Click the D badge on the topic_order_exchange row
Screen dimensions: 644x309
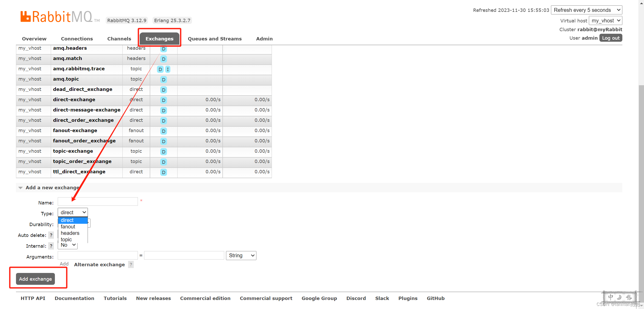pyautogui.click(x=164, y=162)
